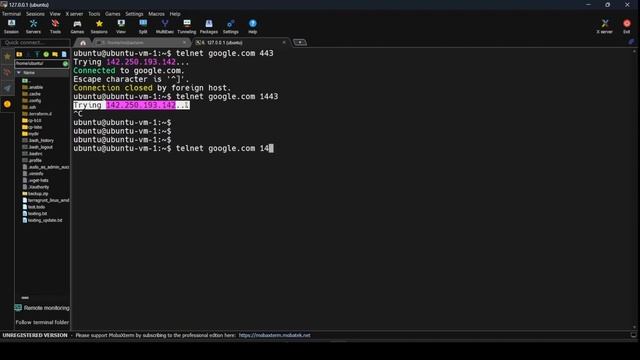Close the 127.0.0.1 (ubuntu) tab
Viewport: 640px width, 360px height.
point(284,42)
